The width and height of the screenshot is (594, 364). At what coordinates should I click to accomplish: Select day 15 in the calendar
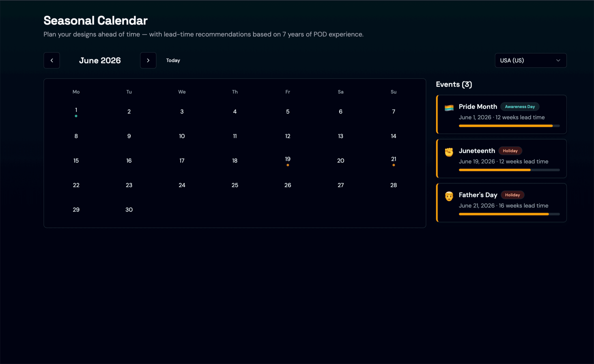pos(76,161)
